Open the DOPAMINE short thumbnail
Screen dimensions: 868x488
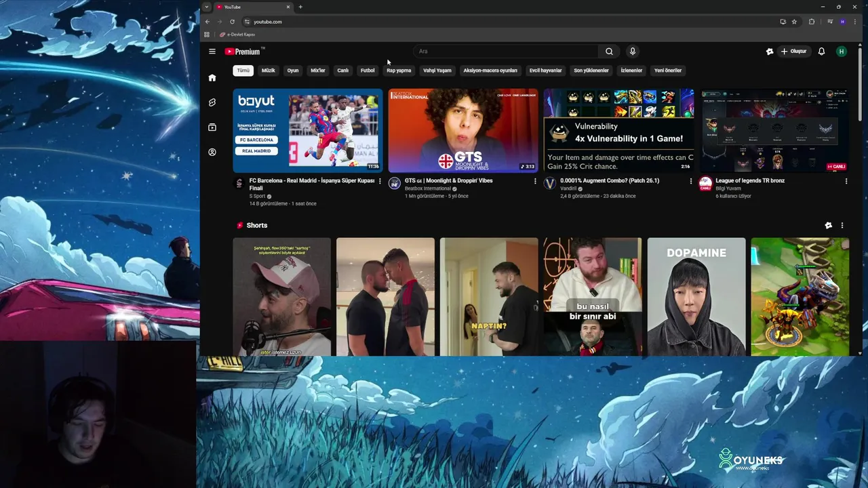coord(696,297)
